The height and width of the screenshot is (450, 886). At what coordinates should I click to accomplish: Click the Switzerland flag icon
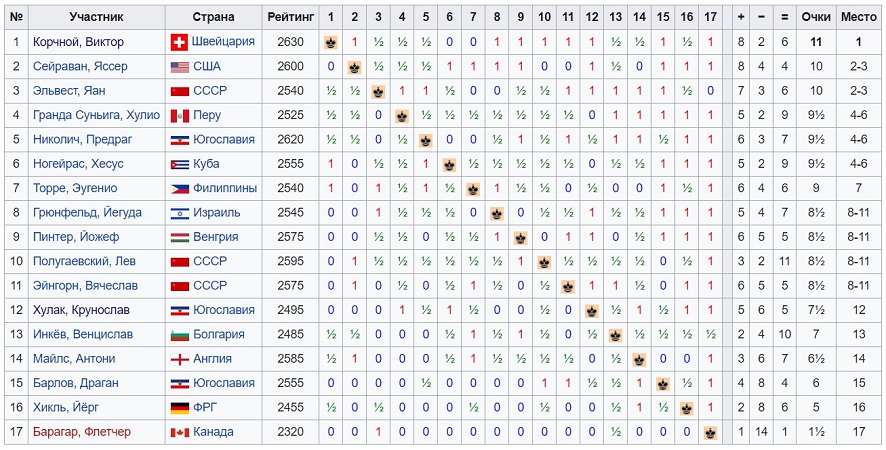(x=179, y=42)
